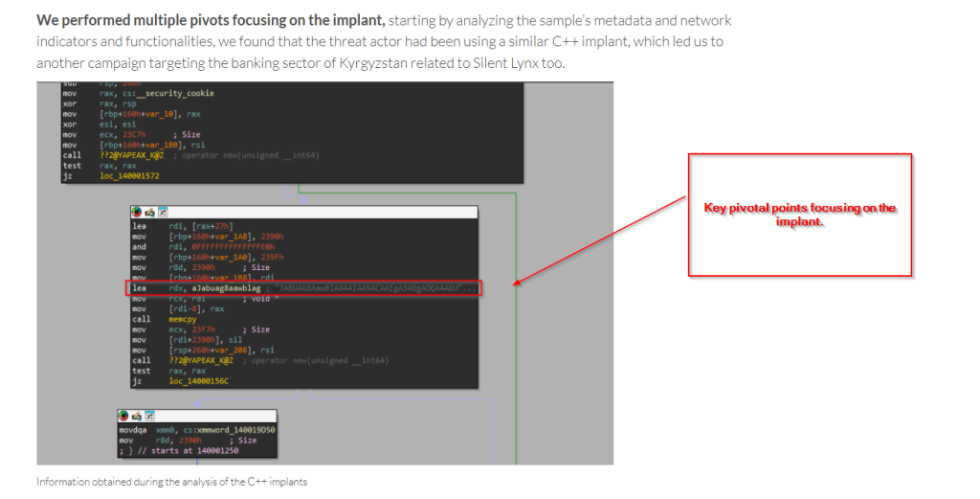Click the node color icon in the movdqa block
The height and width of the screenshot is (499, 980).
[123, 417]
